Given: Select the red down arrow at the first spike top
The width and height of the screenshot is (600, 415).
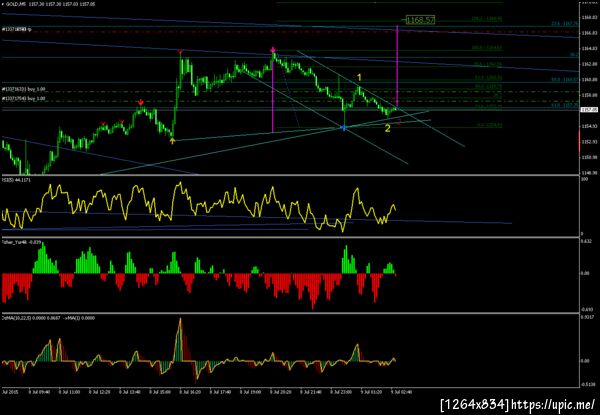Looking at the screenshot, I should (180, 51).
